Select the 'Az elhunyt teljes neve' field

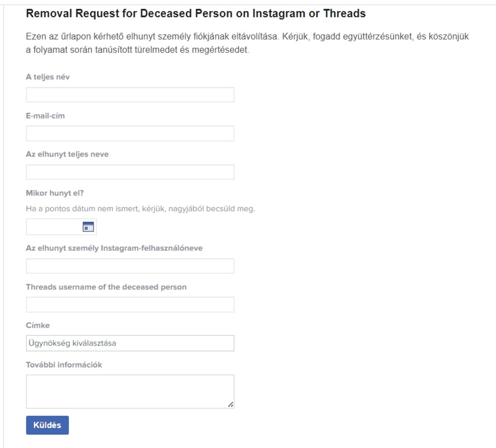point(130,172)
